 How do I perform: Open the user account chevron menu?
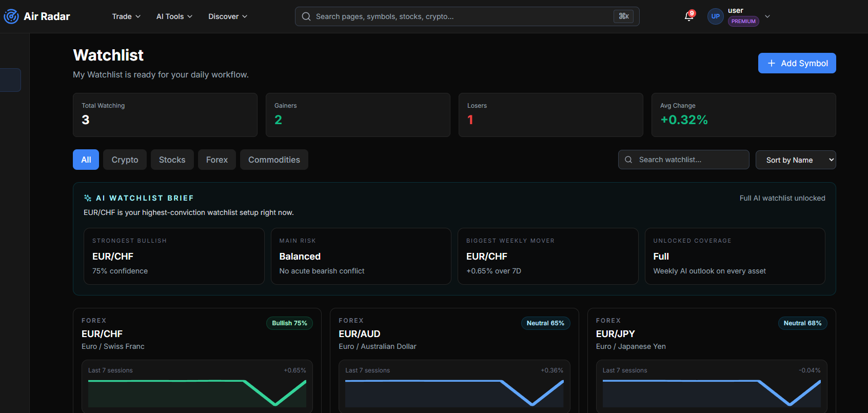point(767,16)
